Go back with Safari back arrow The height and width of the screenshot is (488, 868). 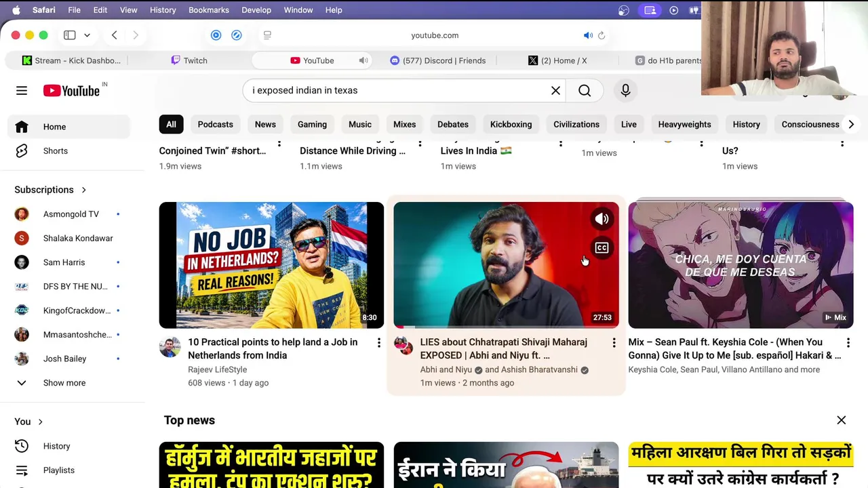pyautogui.click(x=114, y=35)
